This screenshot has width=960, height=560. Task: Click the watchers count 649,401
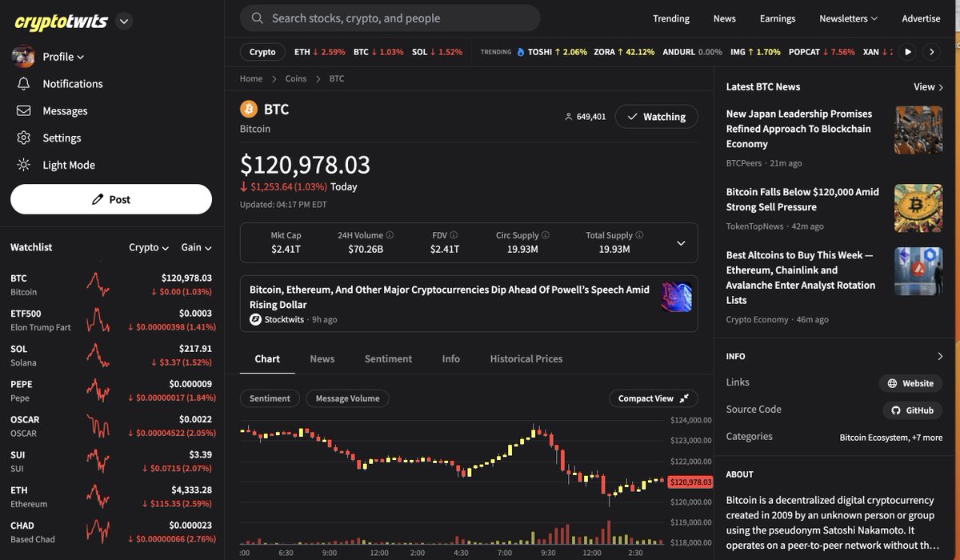click(x=585, y=117)
